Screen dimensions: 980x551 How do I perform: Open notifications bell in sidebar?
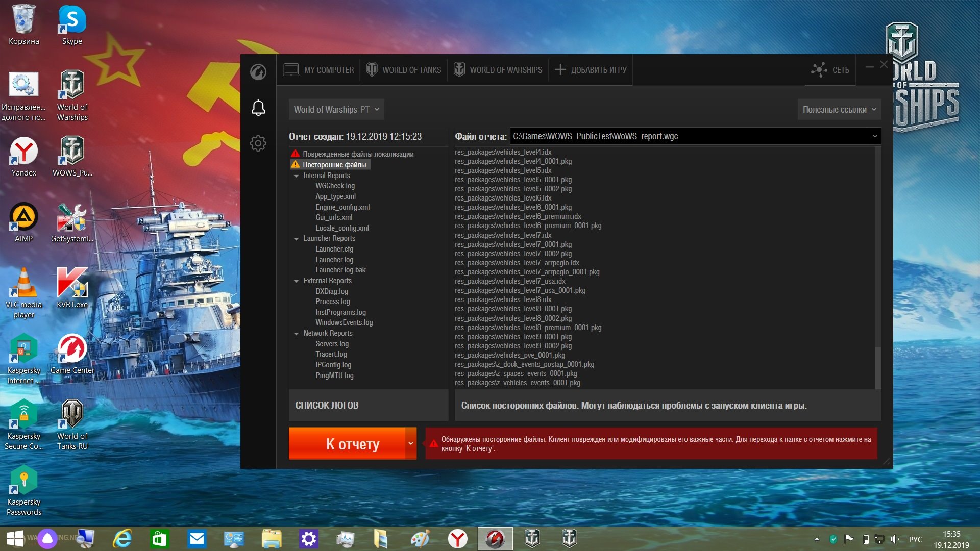coord(258,108)
